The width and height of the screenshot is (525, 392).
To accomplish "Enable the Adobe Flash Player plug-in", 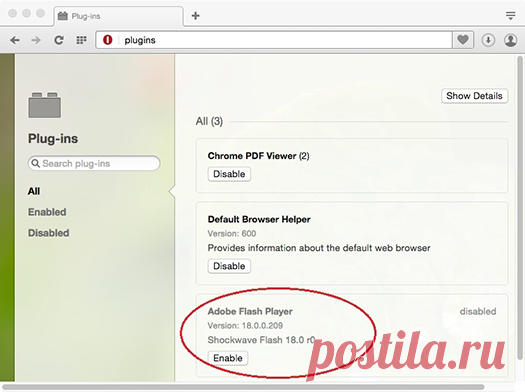I will pyautogui.click(x=228, y=358).
